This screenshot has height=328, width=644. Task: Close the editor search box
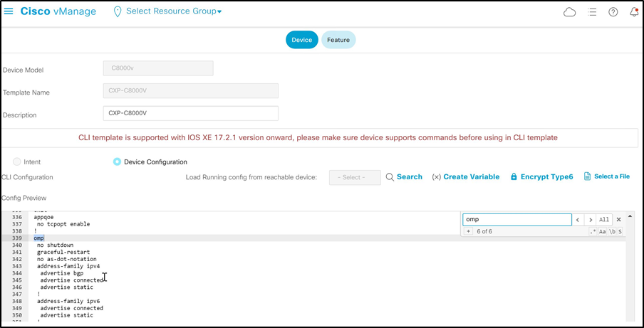pyautogui.click(x=618, y=219)
